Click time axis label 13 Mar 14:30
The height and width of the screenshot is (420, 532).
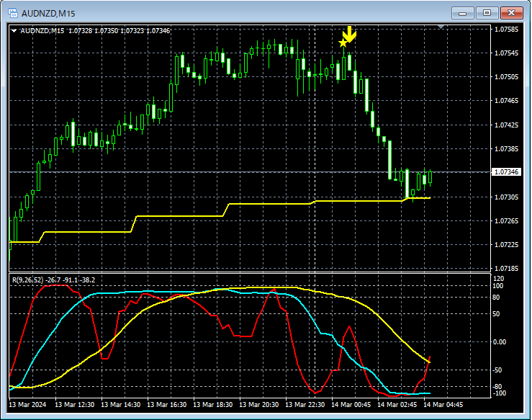[121, 405]
